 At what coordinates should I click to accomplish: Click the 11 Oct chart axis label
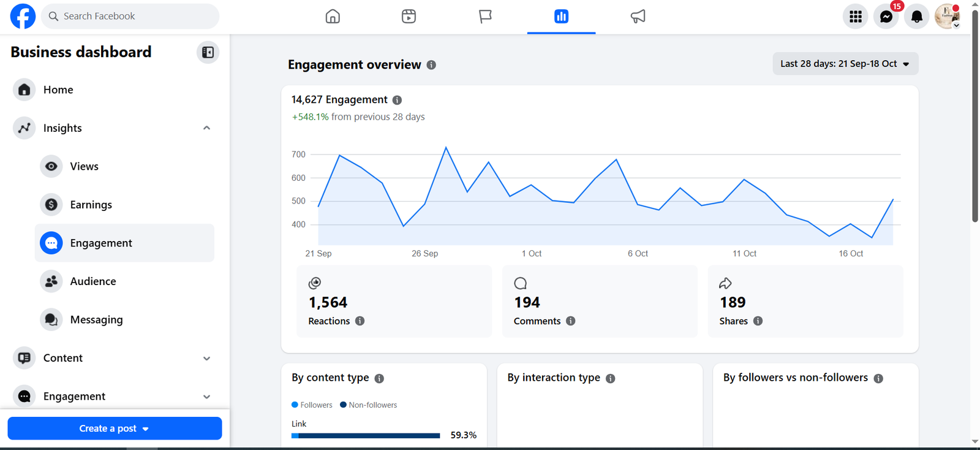coord(745,253)
